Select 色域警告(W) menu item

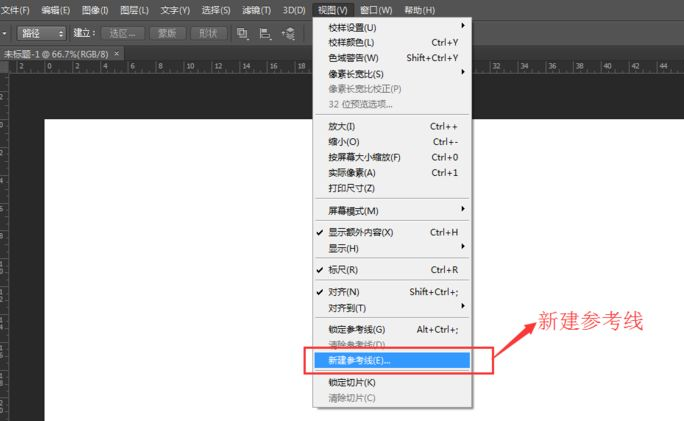point(392,58)
